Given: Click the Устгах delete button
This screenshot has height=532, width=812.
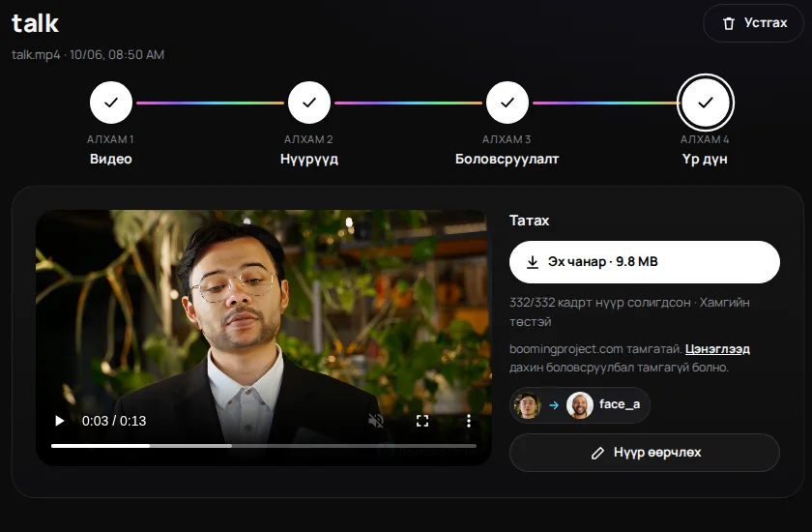Looking at the screenshot, I should (x=753, y=23).
